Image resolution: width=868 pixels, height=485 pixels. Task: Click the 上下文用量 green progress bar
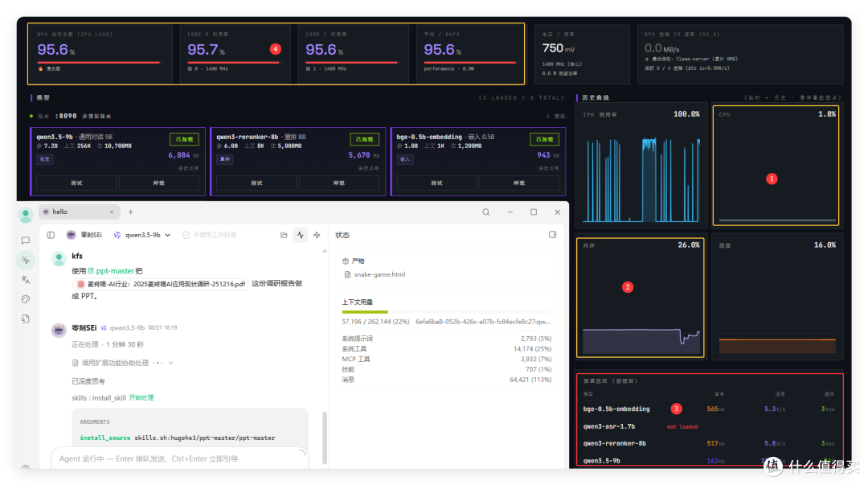(x=365, y=312)
